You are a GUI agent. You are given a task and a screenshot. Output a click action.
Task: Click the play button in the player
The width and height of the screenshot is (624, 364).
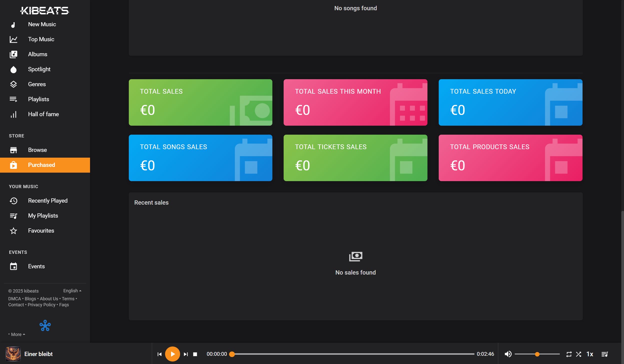pos(172,354)
